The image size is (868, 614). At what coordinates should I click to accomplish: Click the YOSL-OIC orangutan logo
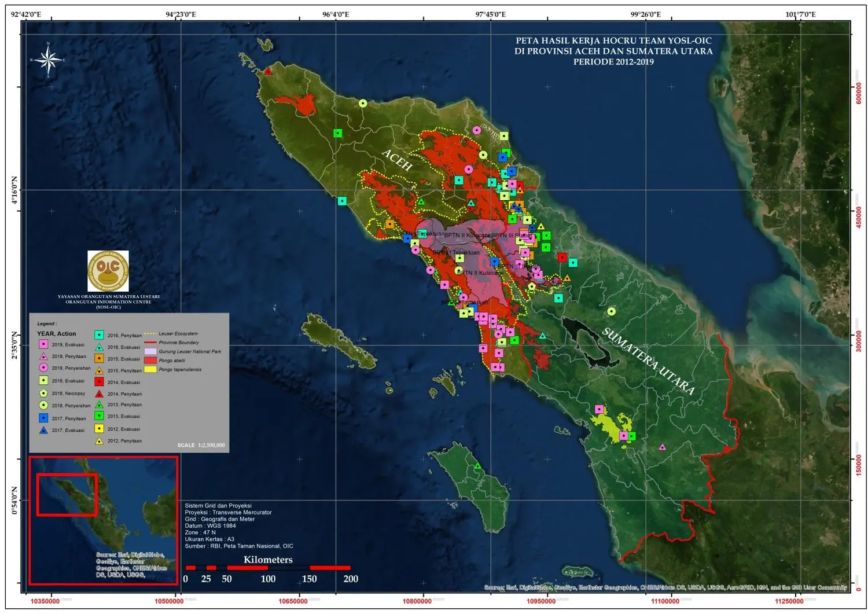click(108, 271)
